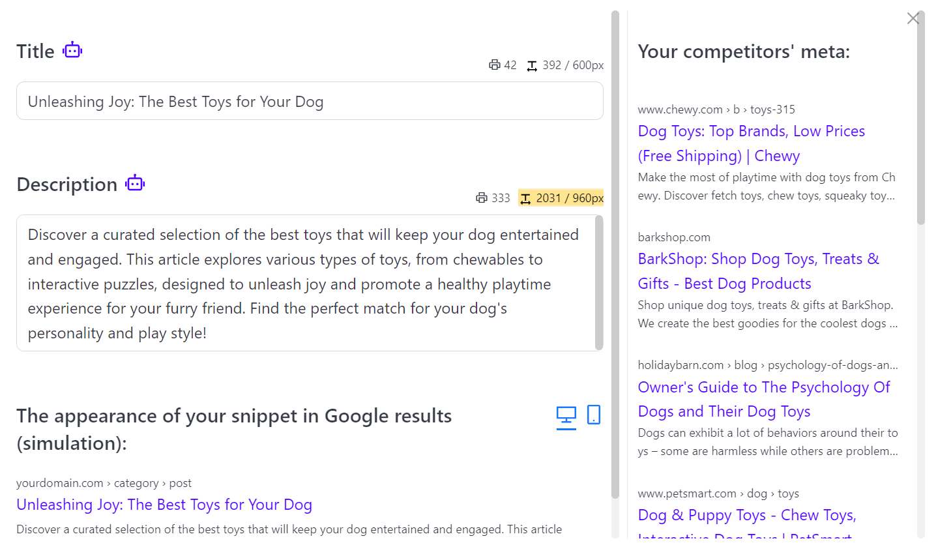Switch snippet preview to mobile view
This screenshot has height=560, width=936.
point(593,415)
